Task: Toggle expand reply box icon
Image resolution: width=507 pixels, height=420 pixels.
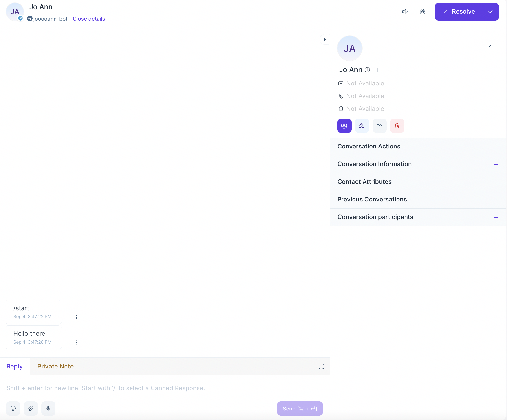Action: click(321, 366)
